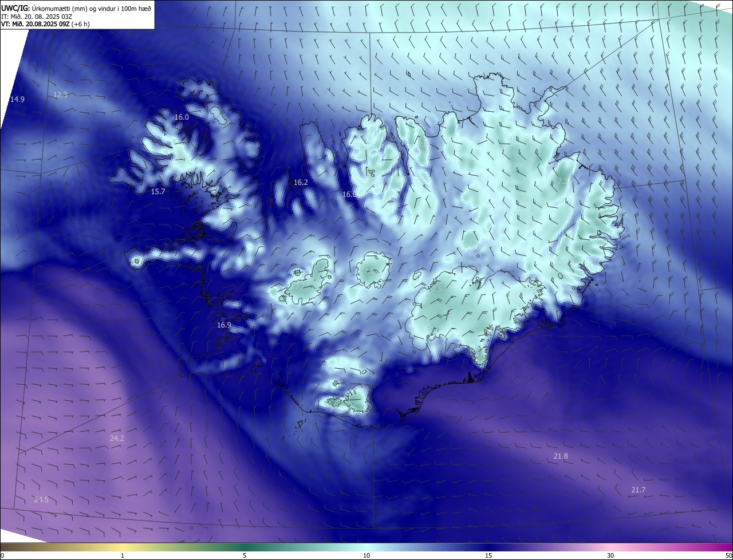This screenshot has height=560, width=733.
Task: Click the 30 tick on the color scale
Action: [x=610, y=555]
